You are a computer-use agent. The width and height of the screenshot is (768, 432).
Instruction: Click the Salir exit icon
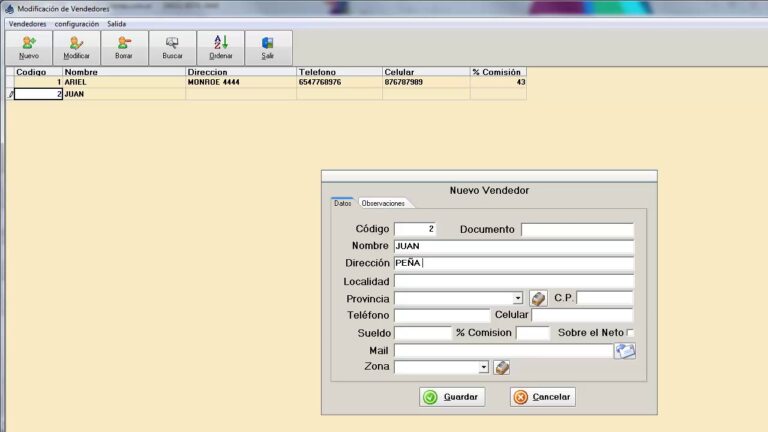tap(268, 48)
